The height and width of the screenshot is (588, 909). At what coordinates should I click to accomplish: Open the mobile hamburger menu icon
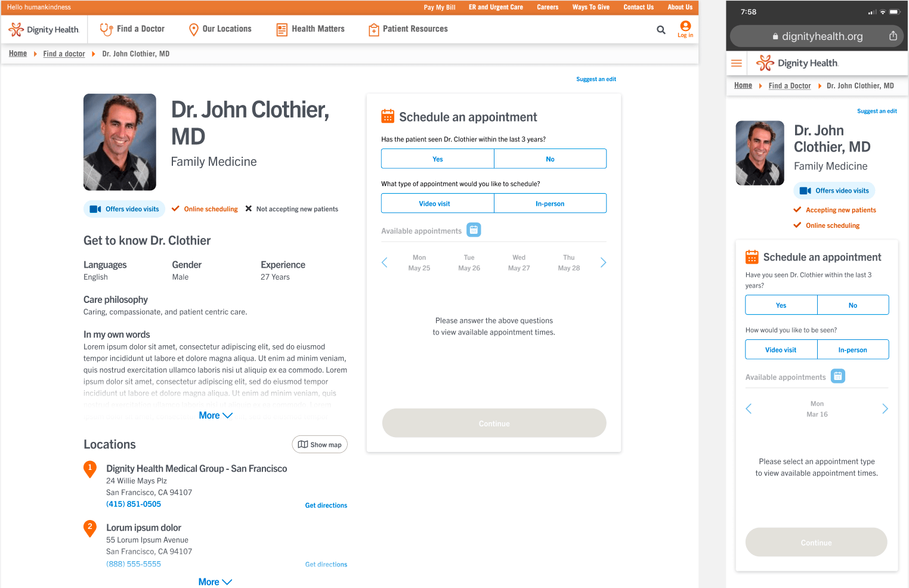(737, 63)
